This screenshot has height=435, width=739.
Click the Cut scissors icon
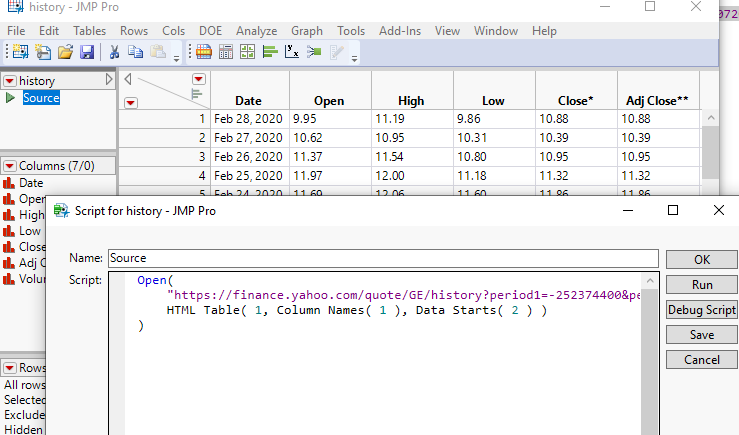(114, 51)
